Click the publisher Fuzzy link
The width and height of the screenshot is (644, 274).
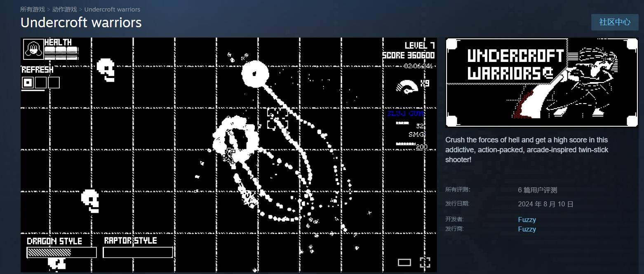527,229
